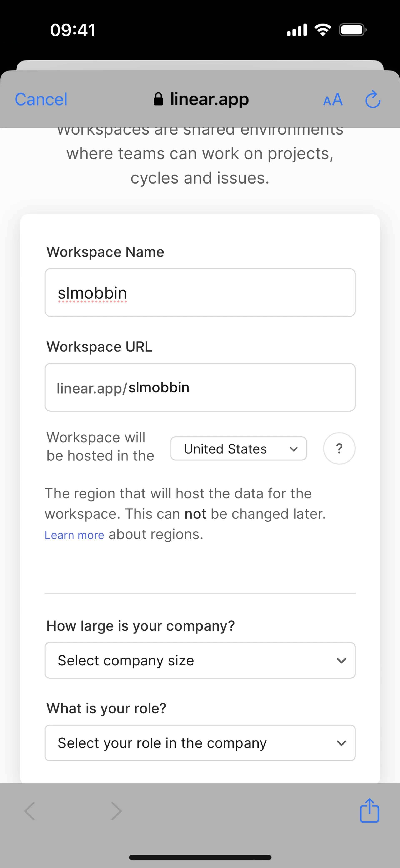This screenshot has height=868, width=400.
Task: Tap the Wi-Fi status icon
Action: 322,30
